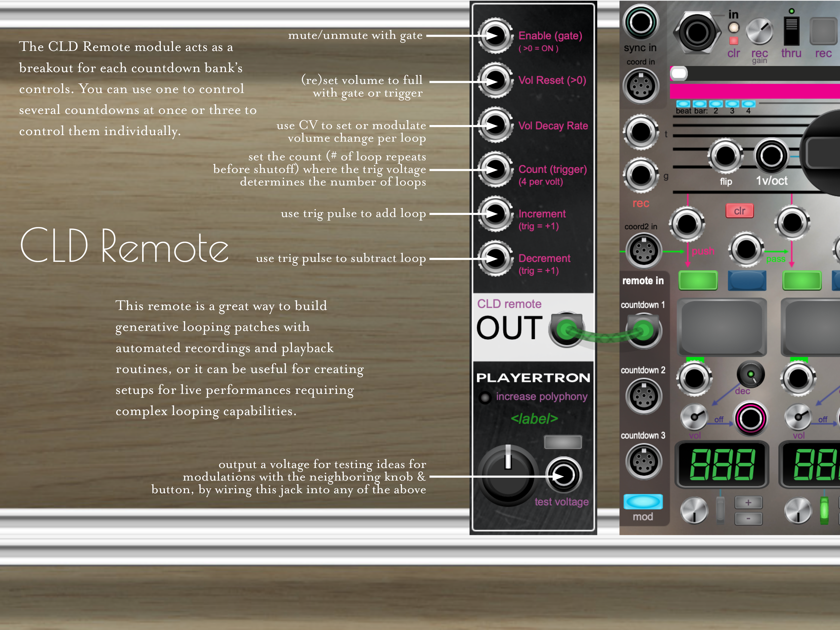The image size is (840, 630).
Task: Click the Vol Reset jack
Action: pos(495,80)
